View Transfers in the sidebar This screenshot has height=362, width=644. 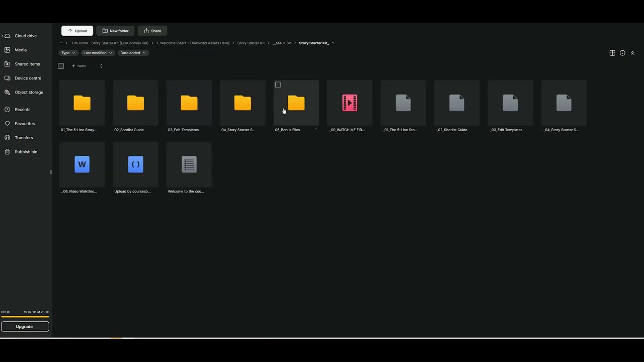click(x=24, y=137)
